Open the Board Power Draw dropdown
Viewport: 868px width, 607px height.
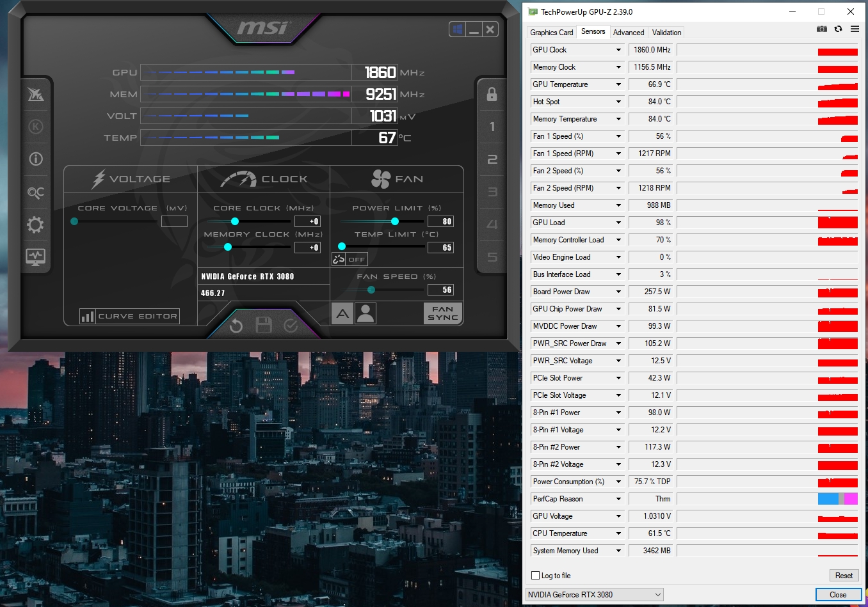tap(618, 292)
